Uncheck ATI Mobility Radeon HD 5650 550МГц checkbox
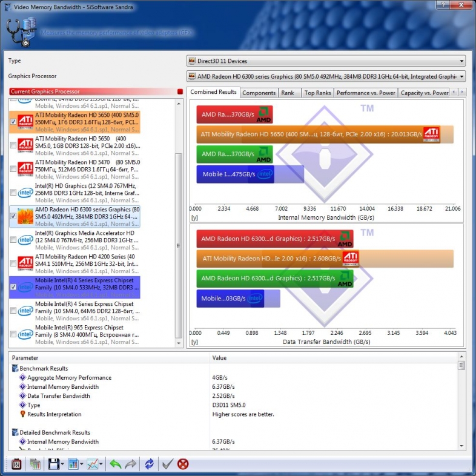 pyautogui.click(x=13, y=122)
